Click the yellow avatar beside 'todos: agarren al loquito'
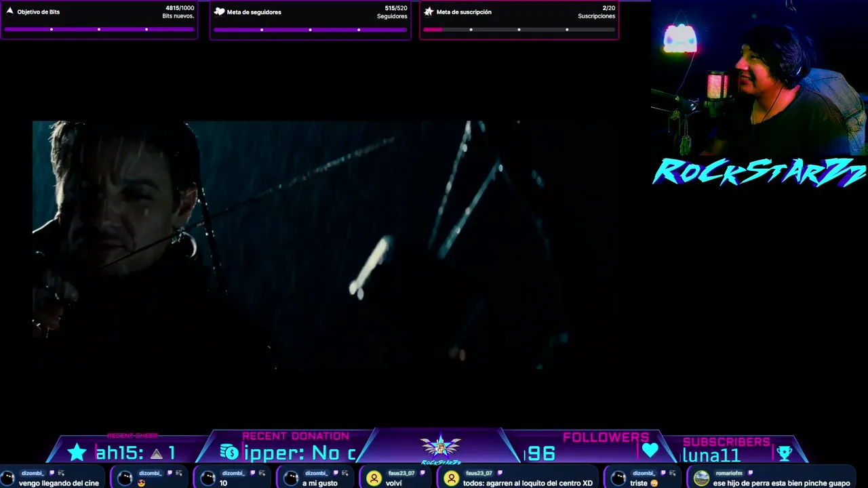Image resolution: width=868 pixels, height=488 pixels. [451, 478]
